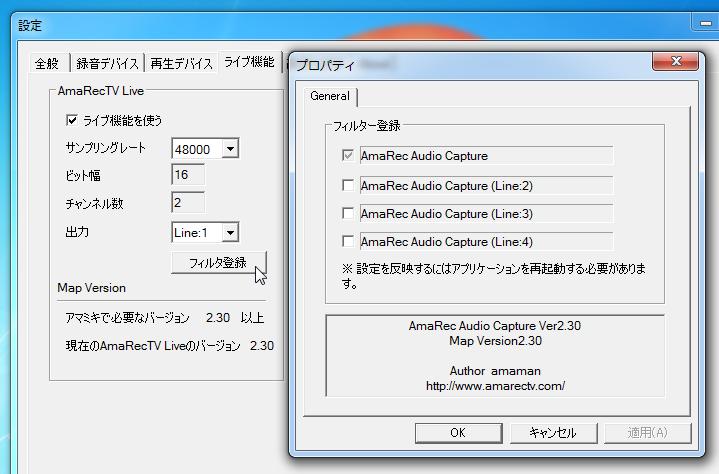Open the サンプリングレート dropdown
Image resolution: width=719 pixels, height=474 pixels.
(x=230, y=149)
